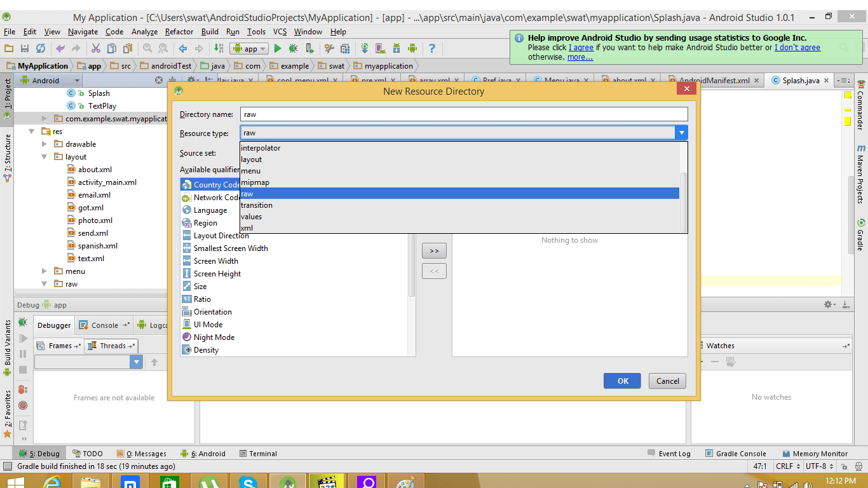Image resolution: width=868 pixels, height=488 pixels.
Task: Switch to the Splash.java editor tab
Action: click(x=801, y=81)
